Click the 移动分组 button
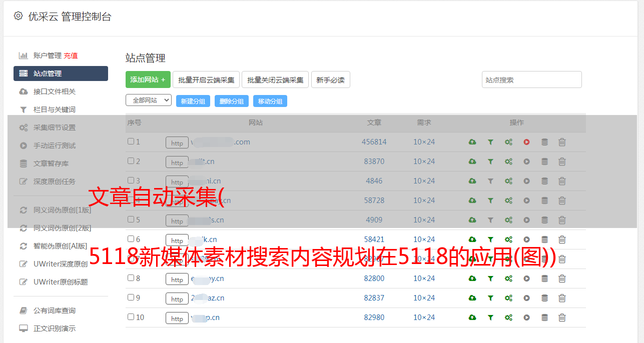Screen dimensions: 644x343 [270, 101]
